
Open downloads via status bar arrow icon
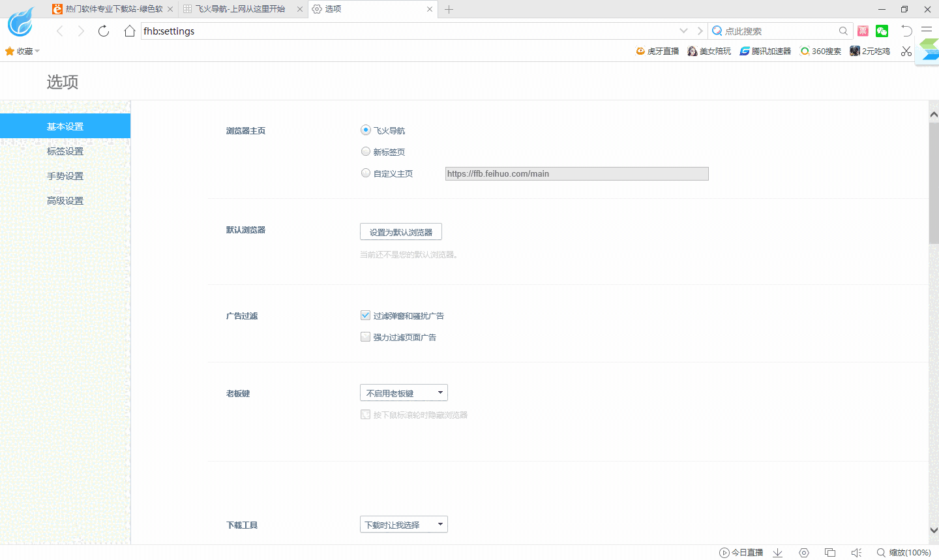(x=777, y=553)
